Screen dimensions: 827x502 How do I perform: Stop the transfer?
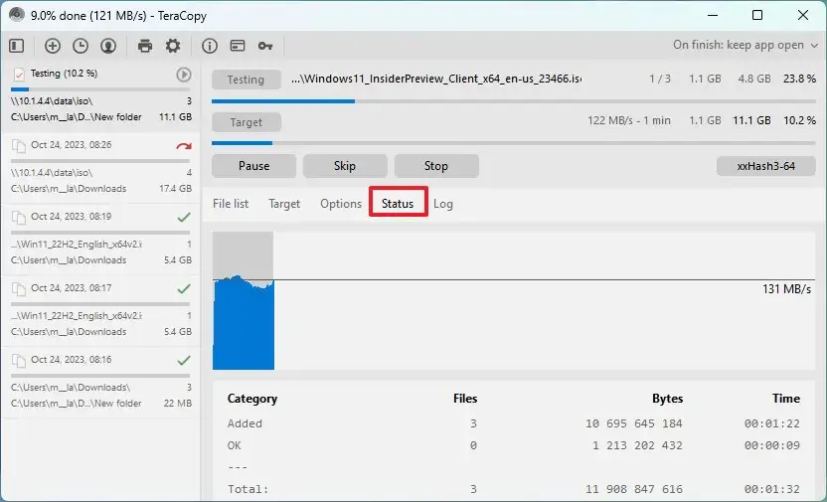click(x=436, y=166)
